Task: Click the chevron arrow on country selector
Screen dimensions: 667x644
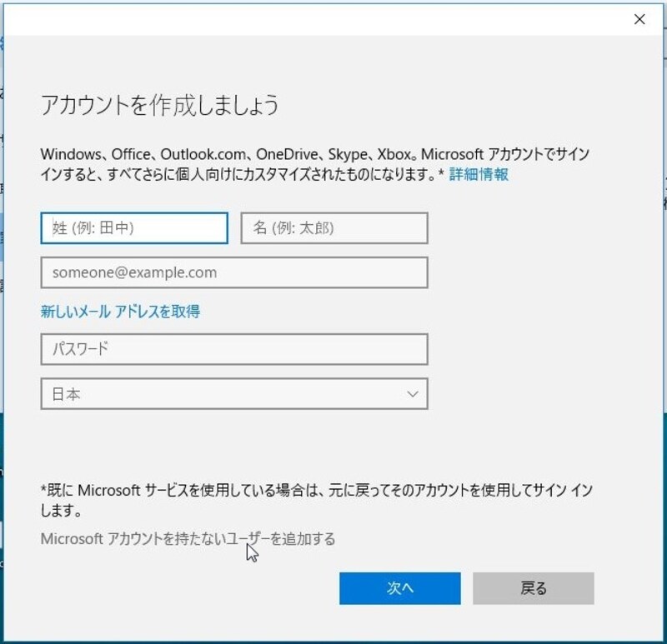Action: [412, 394]
